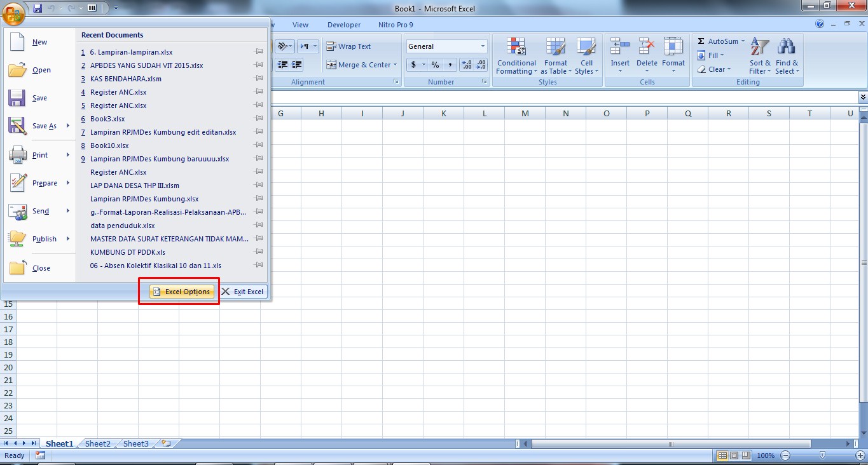Switch to the View ribbon tab

300,25
